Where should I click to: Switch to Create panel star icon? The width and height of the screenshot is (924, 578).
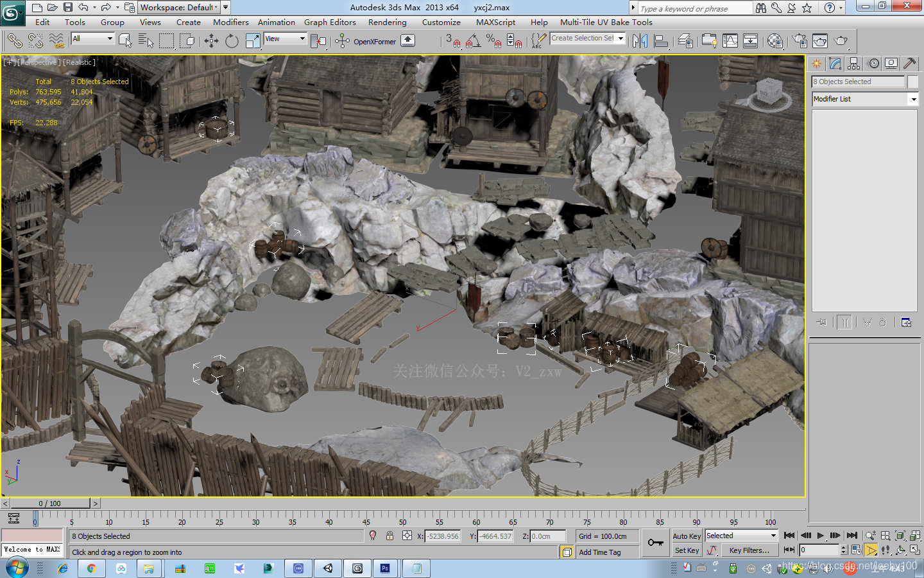click(x=816, y=63)
